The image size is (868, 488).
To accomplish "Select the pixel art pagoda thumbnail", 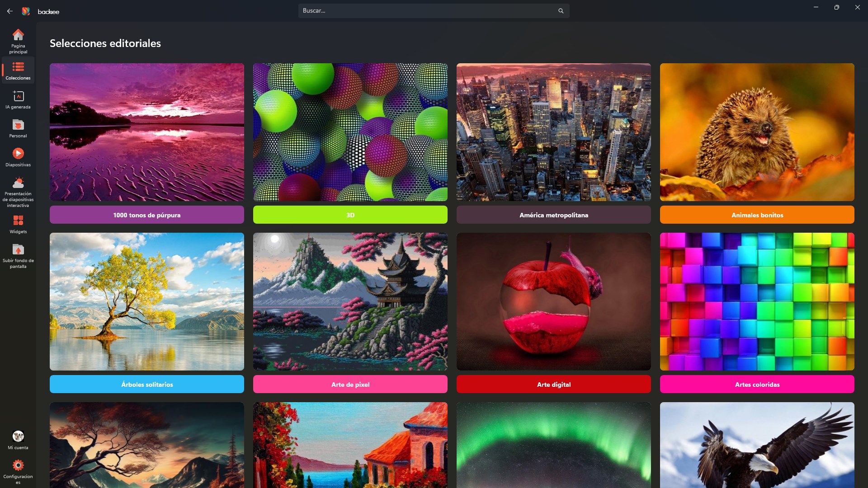I will tap(350, 301).
